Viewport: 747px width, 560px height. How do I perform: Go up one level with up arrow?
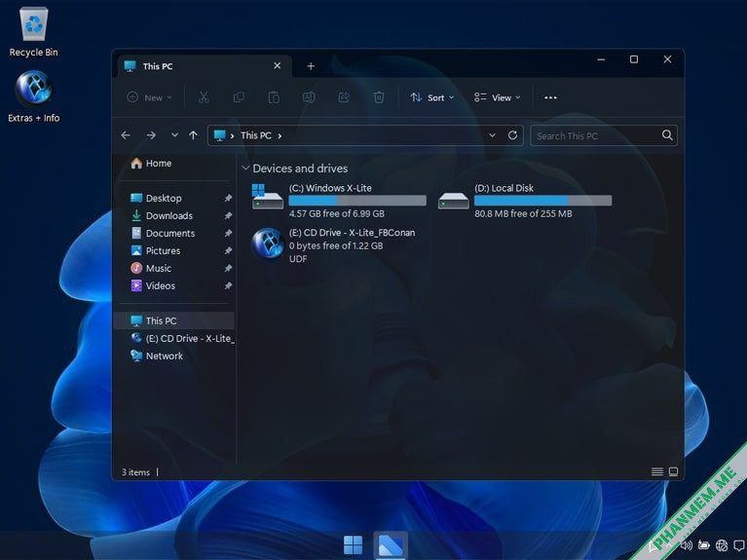pos(193,135)
